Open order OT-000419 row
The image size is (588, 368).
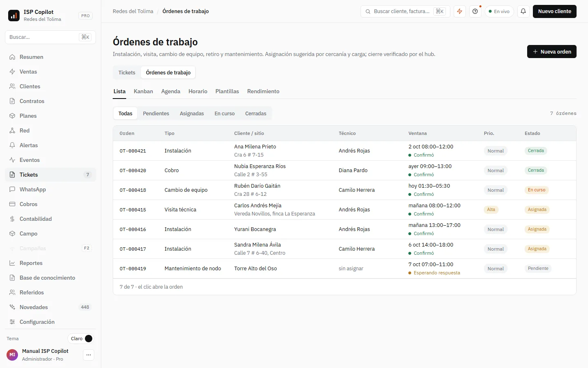click(x=345, y=269)
